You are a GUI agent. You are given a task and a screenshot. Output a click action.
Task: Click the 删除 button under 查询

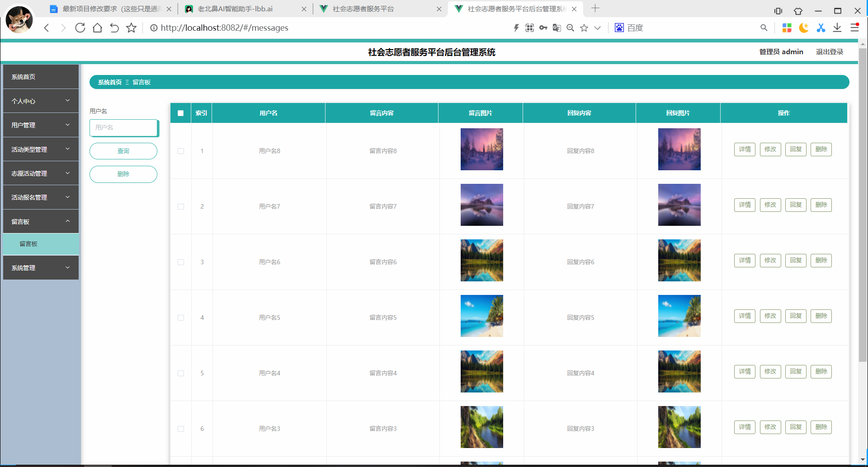tap(123, 174)
